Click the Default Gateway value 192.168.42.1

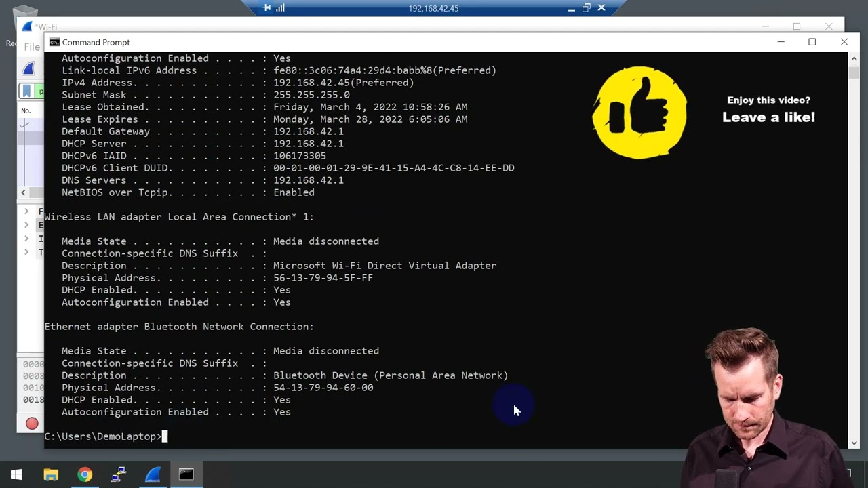[309, 131]
